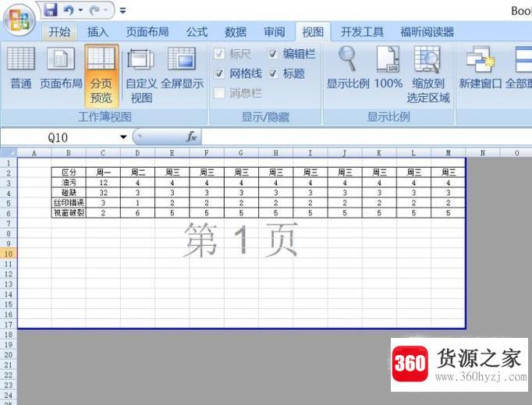
Task: Toggle the 消息栏 checkbox
Action: click(x=219, y=93)
